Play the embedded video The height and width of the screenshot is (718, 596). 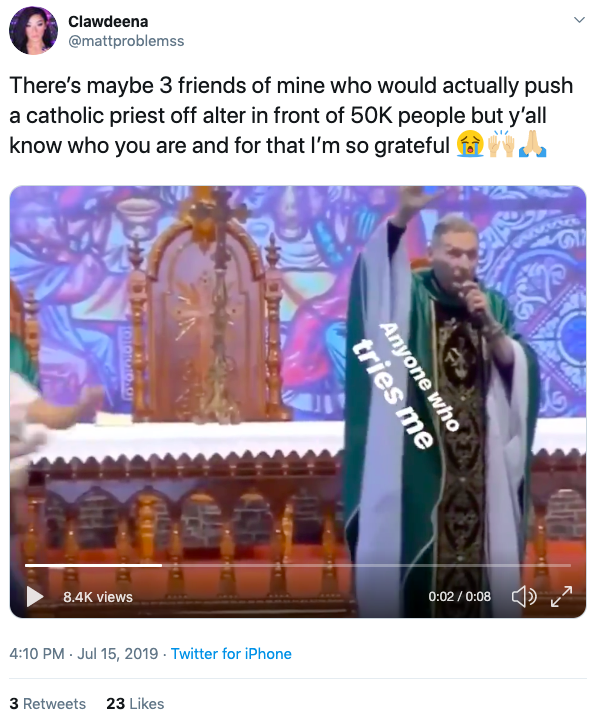(35, 597)
